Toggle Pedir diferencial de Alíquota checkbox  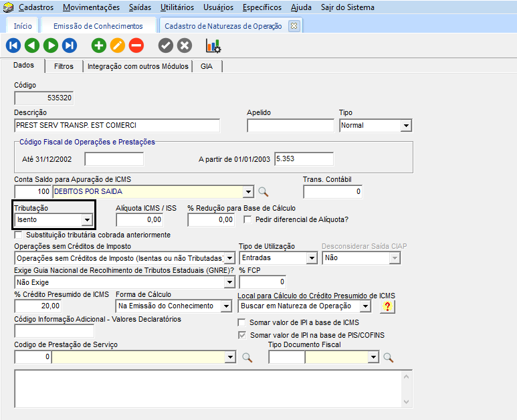coord(247,219)
